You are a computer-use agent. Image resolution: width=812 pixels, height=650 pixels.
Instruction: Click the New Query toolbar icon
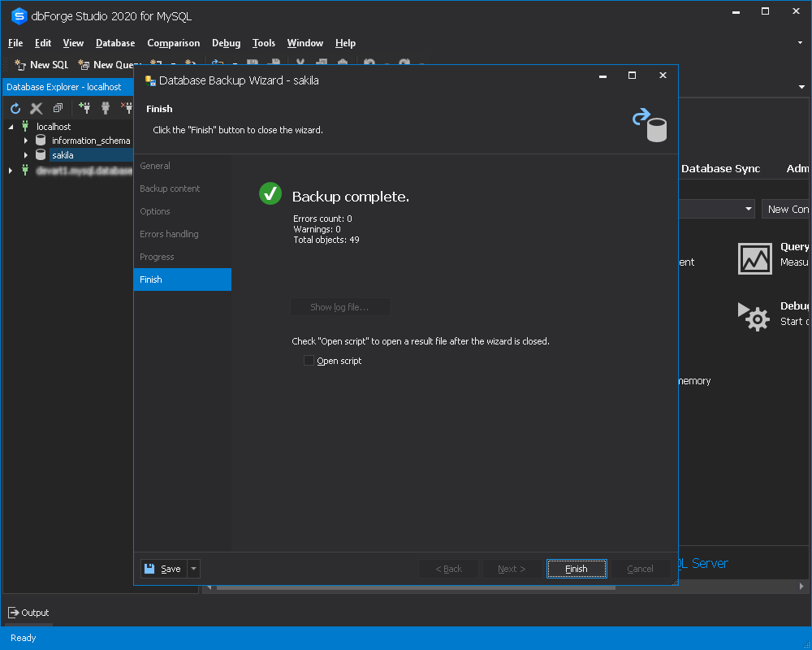coord(84,65)
